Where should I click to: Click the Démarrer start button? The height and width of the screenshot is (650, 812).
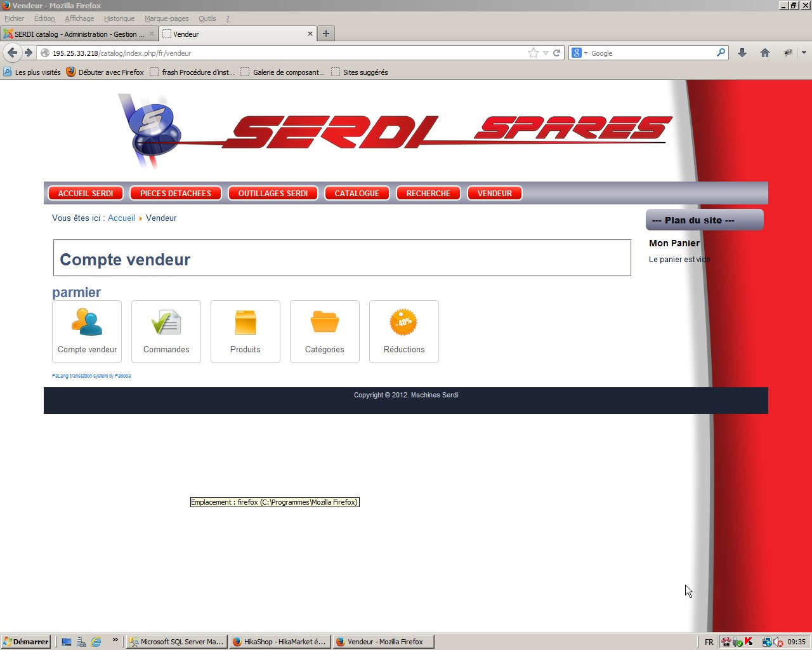coord(25,642)
